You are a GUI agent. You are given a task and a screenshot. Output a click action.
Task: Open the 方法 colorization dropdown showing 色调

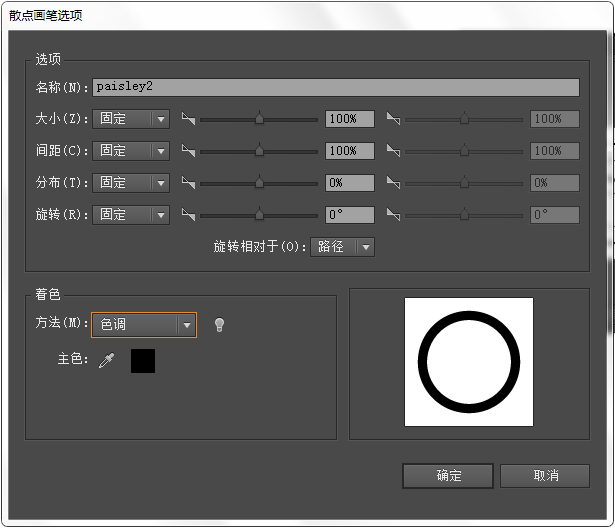[x=144, y=325]
